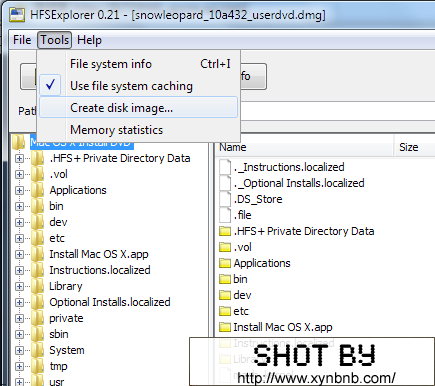Click folder icon next to .vol in tree
Viewport: 435px width, 386px height.
point(38,174)
